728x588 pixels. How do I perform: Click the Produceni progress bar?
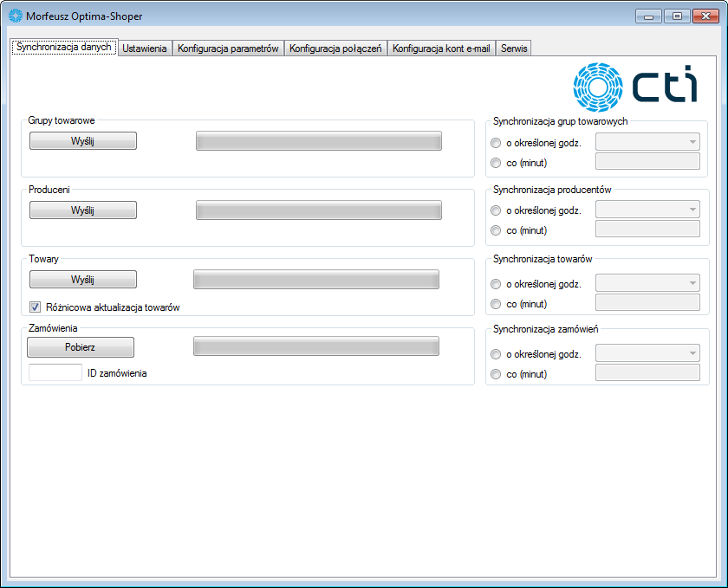[319, 210]
